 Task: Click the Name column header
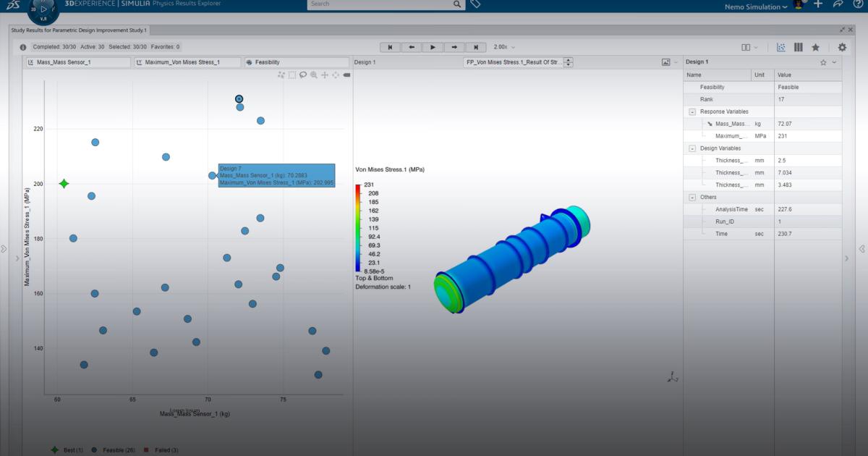pos(718,75)
